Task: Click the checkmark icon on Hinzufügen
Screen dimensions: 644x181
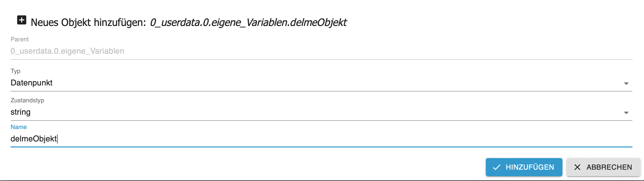Action: point(496,167)
